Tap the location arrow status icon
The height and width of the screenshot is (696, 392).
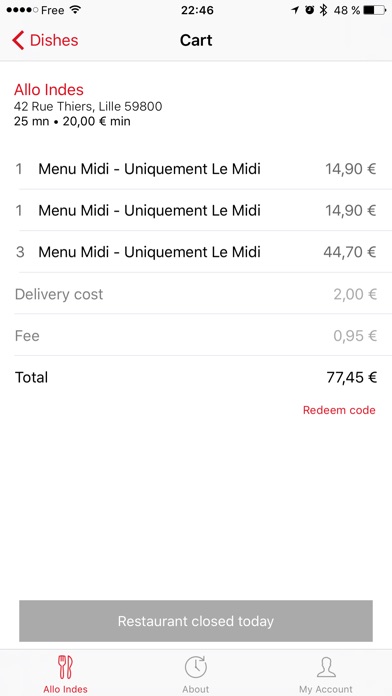[x=295, y=10]
